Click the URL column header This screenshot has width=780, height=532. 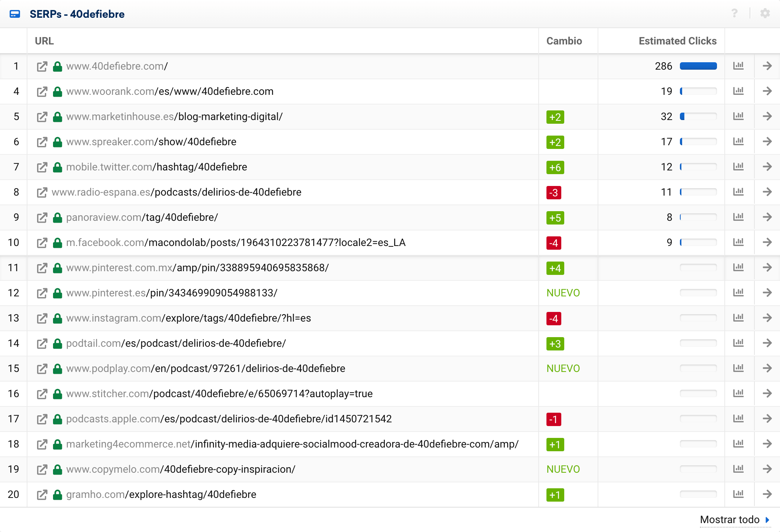point(44,41)
